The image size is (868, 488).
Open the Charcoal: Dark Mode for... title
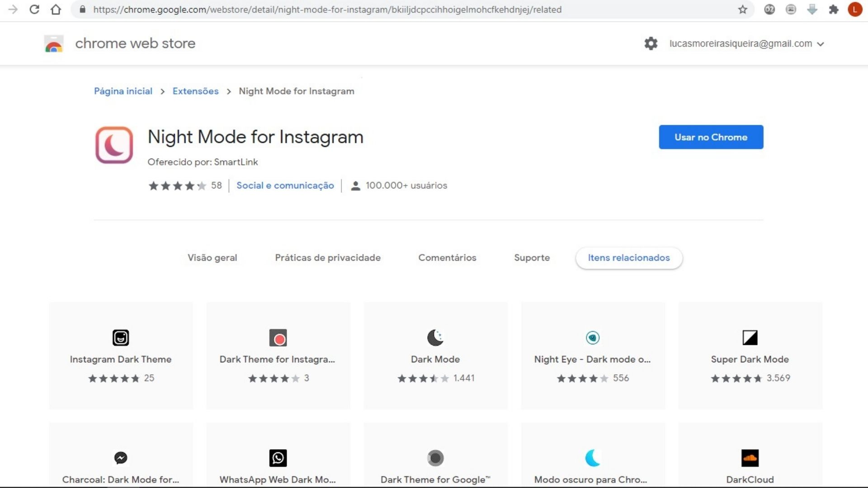coord(121,479)
